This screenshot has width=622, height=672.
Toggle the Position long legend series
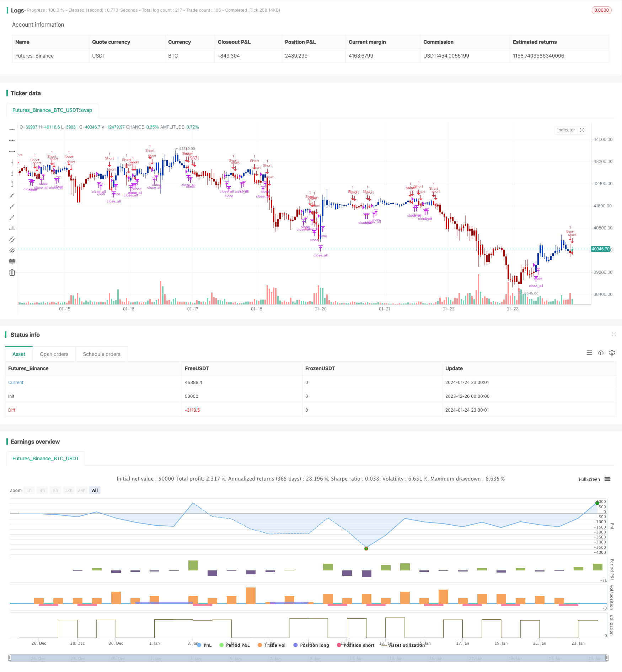click(311, 645)
